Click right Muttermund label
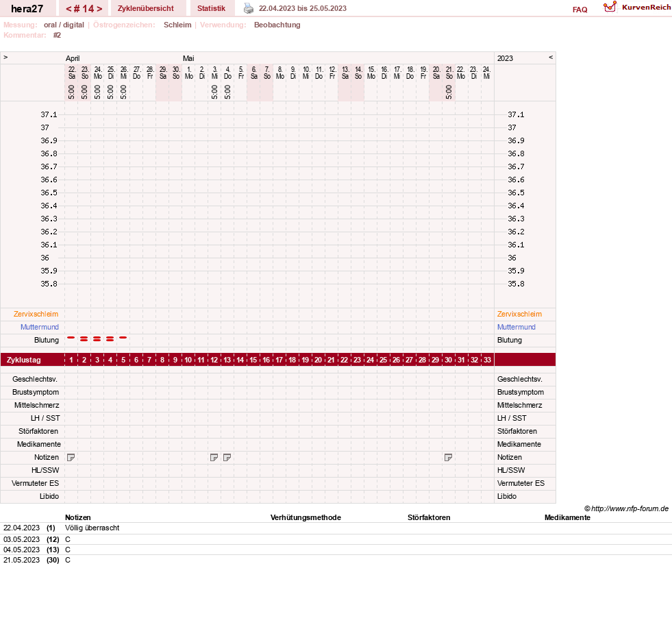 tap(517, 327)
